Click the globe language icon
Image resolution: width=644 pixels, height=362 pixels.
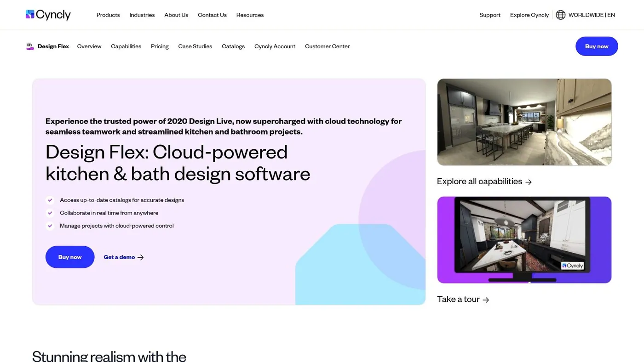(x=560, y=15)
